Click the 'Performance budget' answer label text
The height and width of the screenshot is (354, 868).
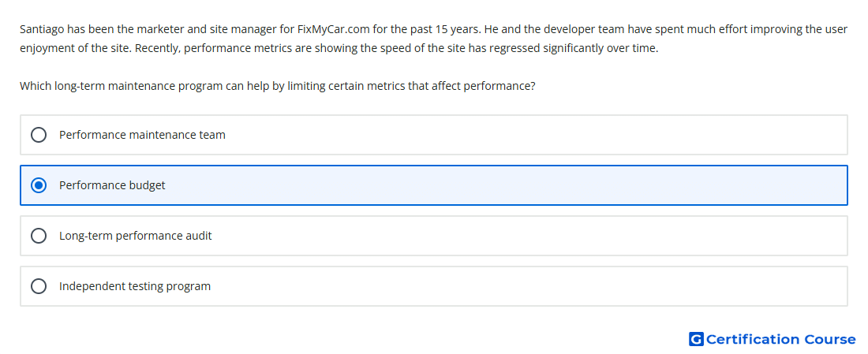(x=112, y=185)
